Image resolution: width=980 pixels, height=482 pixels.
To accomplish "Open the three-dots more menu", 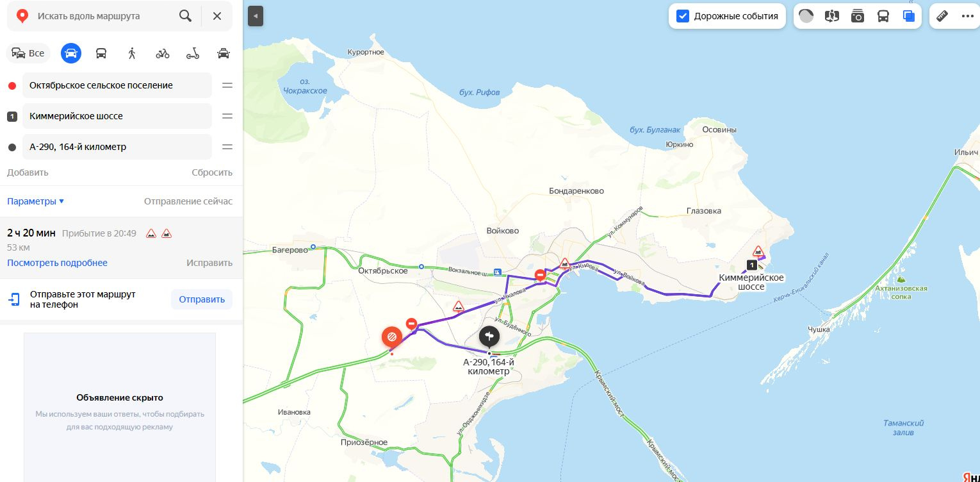I will 967,16.
